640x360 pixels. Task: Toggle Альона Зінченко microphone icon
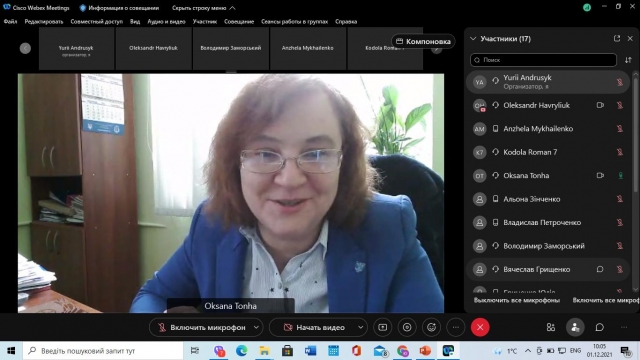point(620,199)
